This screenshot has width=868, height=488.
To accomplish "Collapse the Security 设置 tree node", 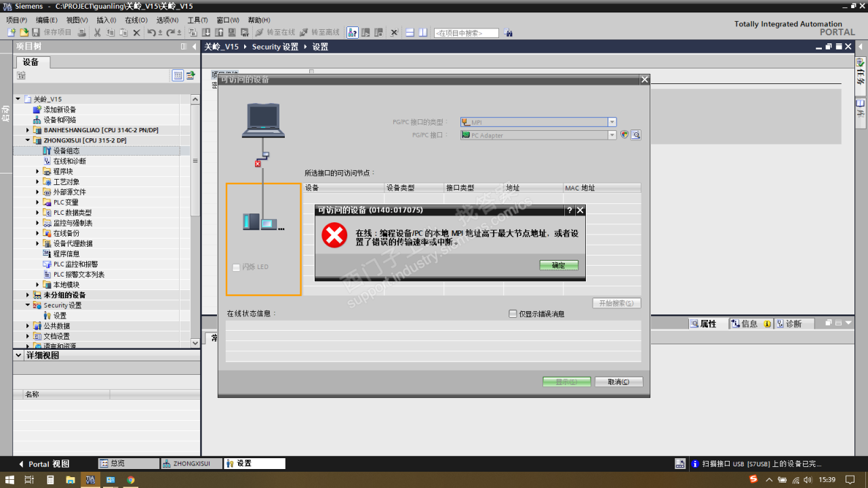I will pyautogui.click(x=28, y=305).
